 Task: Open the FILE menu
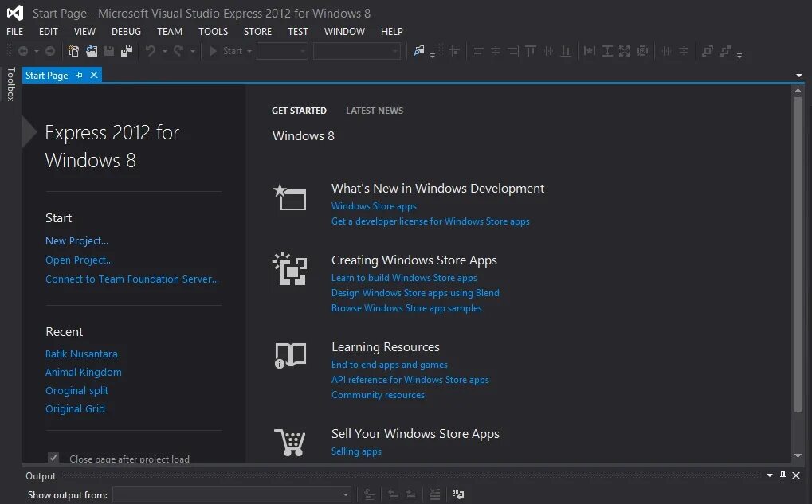[14, 32]
